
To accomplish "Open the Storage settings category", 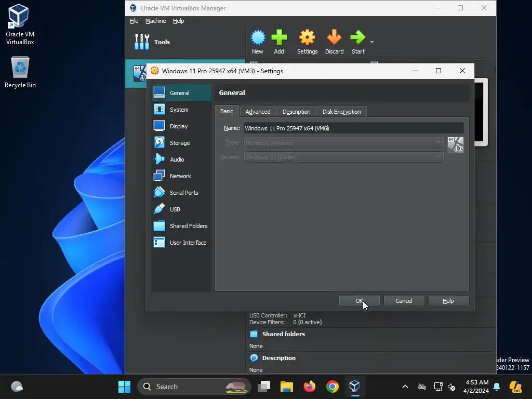I will [181, 143].
